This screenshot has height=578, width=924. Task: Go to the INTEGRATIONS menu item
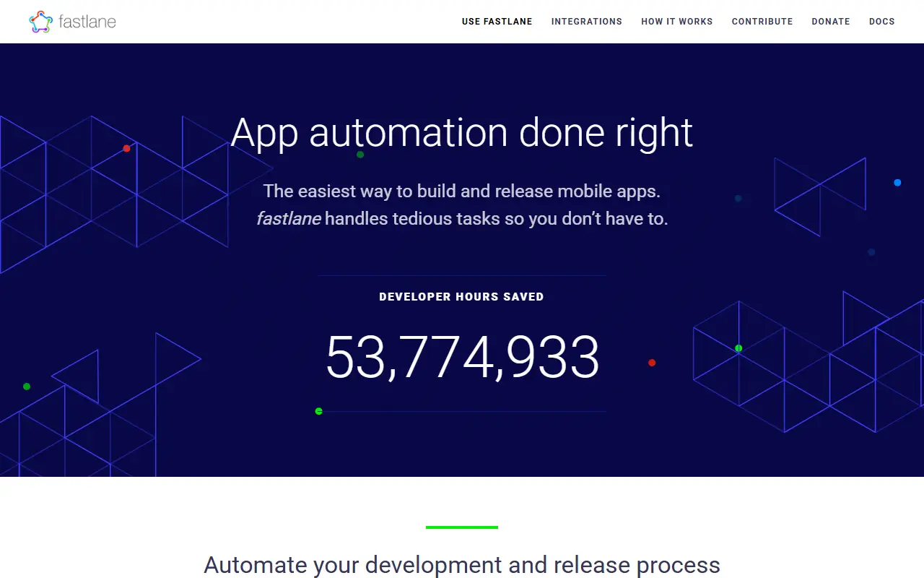[x=587, y=22]
